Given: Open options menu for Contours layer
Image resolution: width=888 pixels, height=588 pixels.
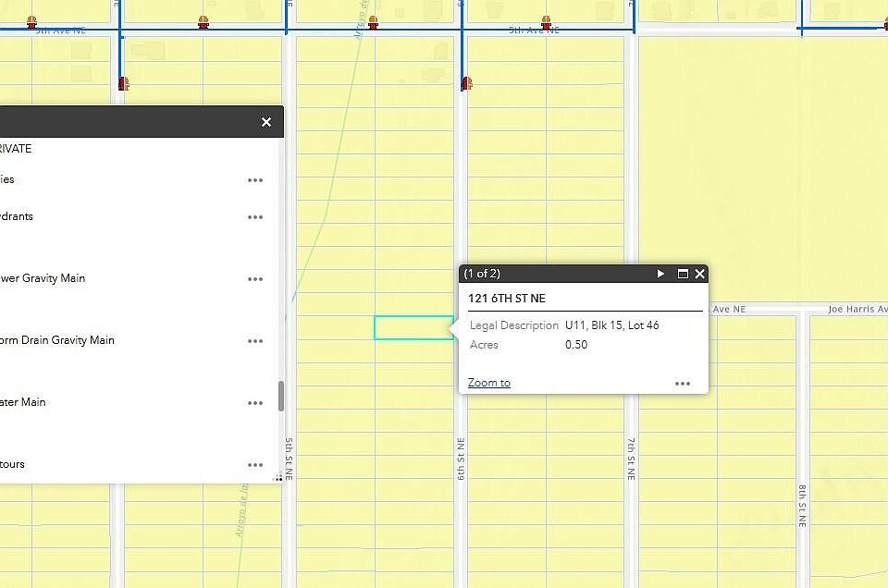Looking at the screenshot, I should 255,465.
